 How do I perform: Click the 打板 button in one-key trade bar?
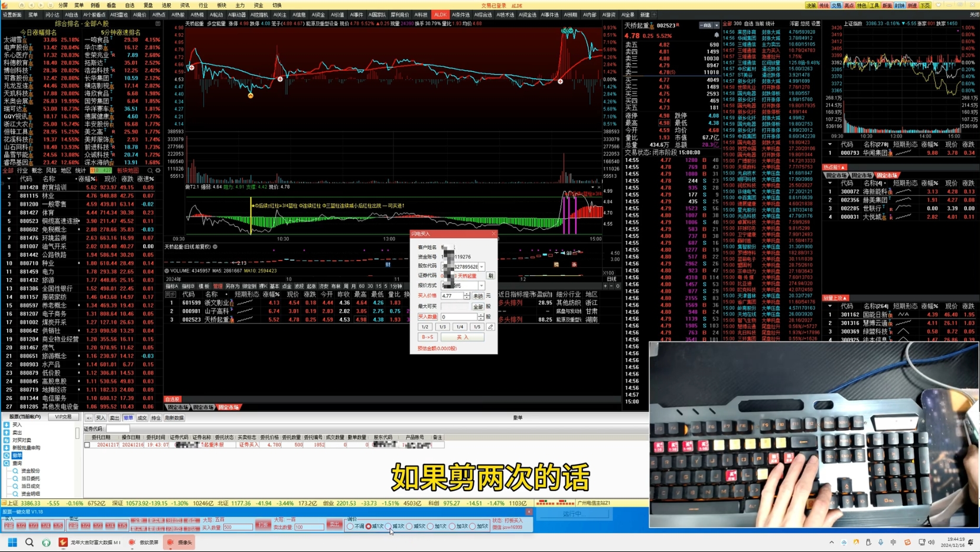263,525
